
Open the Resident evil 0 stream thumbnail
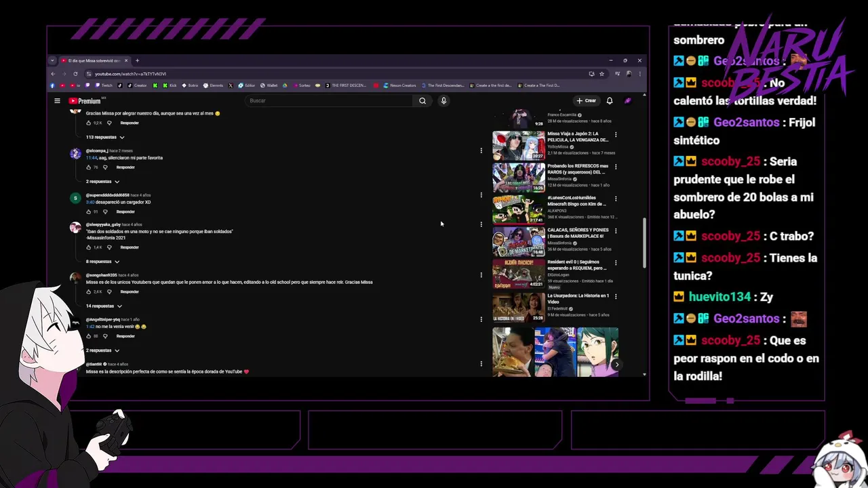coord(519,273)
